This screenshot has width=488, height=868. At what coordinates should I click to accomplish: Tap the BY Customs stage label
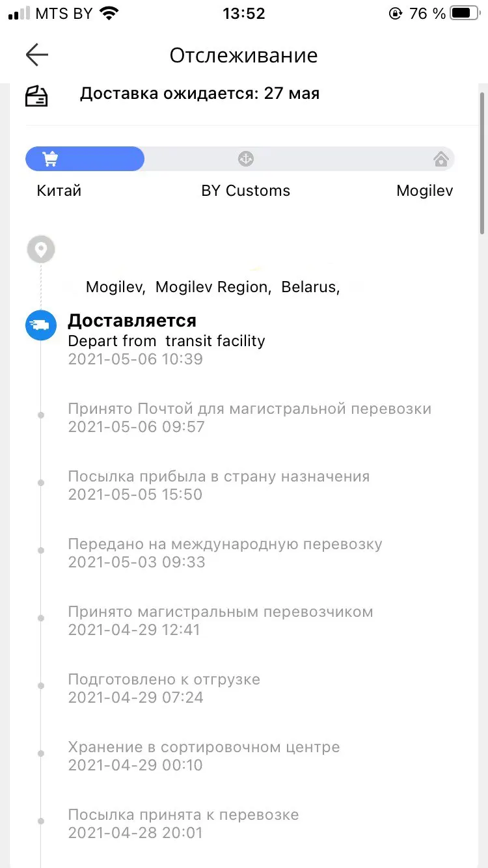coord(245,191)
